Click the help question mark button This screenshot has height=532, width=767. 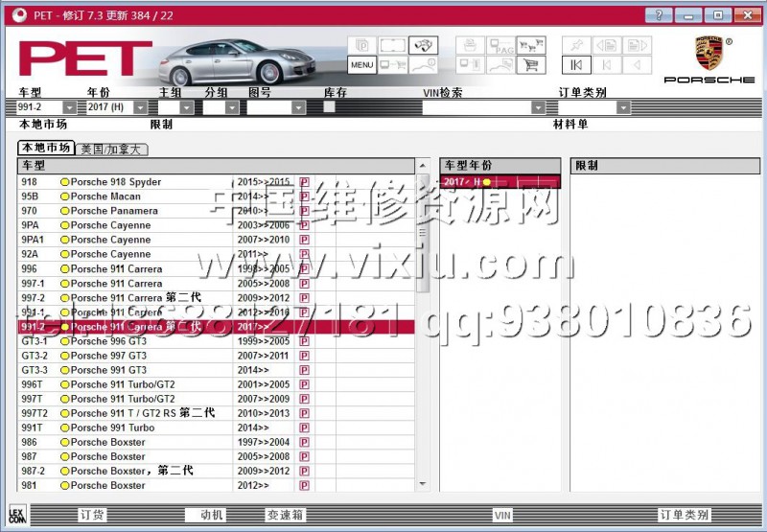(x=659, y=15)
